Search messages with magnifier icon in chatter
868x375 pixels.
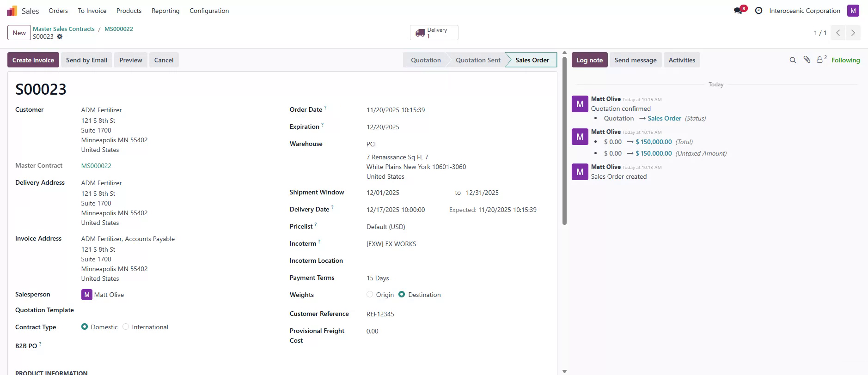tap(793, 60)
